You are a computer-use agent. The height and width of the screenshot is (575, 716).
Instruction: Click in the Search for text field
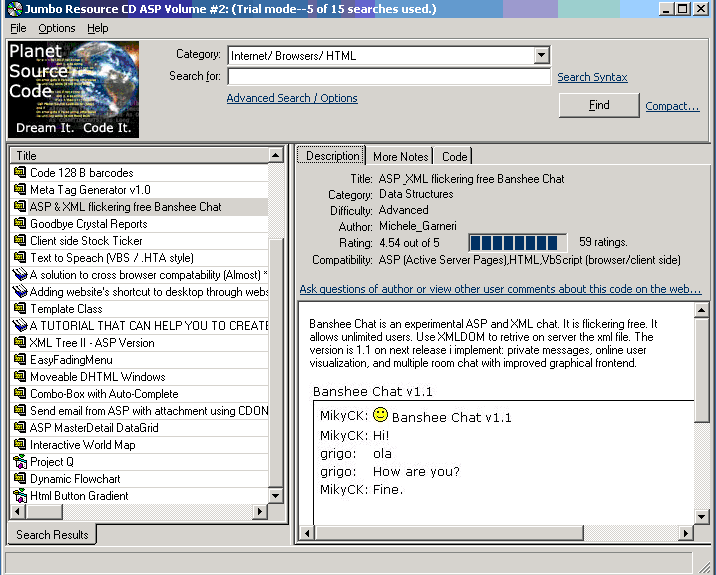[x=389, y=77]
